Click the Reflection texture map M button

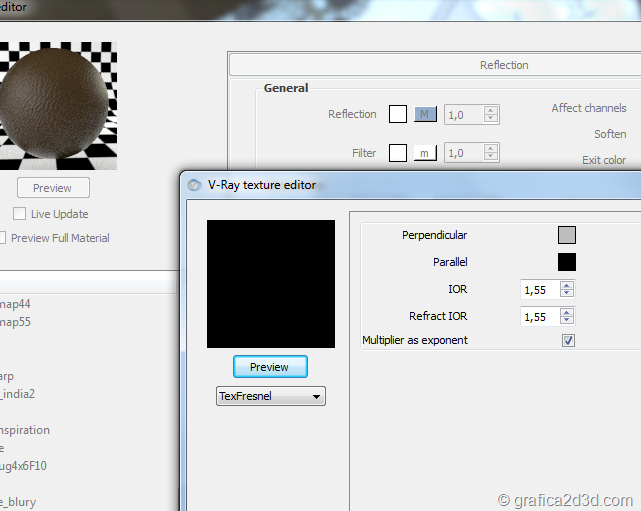point(425,114)
